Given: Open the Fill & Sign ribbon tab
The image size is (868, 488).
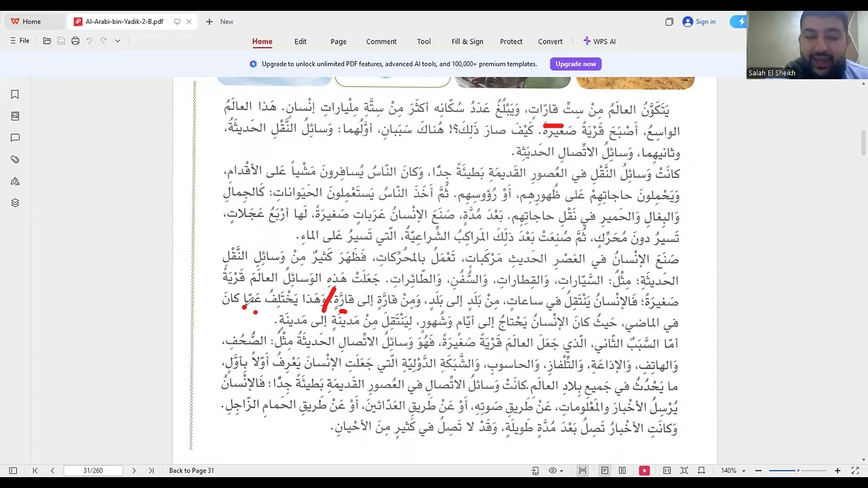Looking at the screenshot, I should (x=467, y=41).
